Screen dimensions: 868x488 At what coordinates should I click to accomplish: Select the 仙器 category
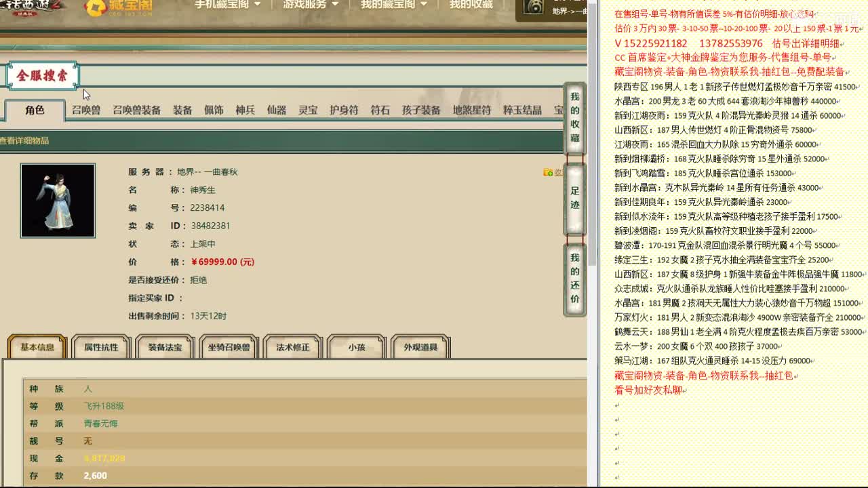(x=276, y=110)
